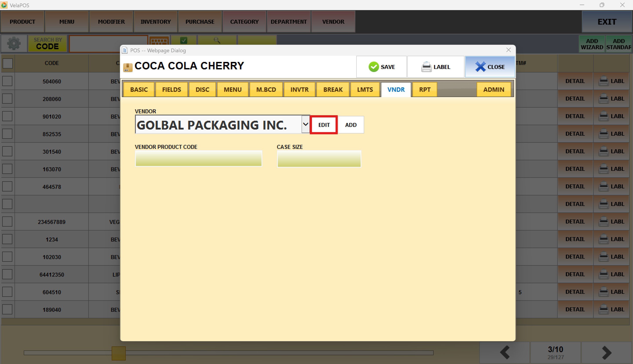The height and width of the screenshot is (364, 633).
Task: Expand the VENDOR dropdown arrow
Action: coord(305,124)
